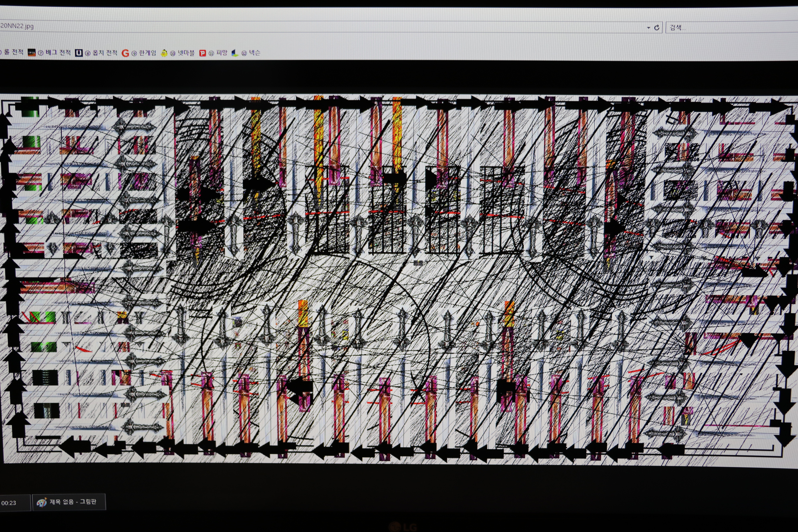Open the 피망 favorite
The width and height of the screenshot is (798, 532).
coord(213,53)
